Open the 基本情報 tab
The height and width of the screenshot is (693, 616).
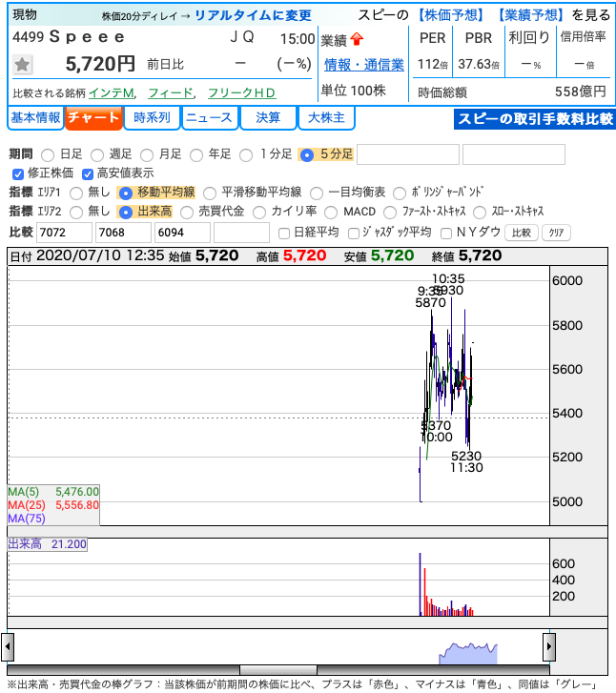click(x=35, y=118)
